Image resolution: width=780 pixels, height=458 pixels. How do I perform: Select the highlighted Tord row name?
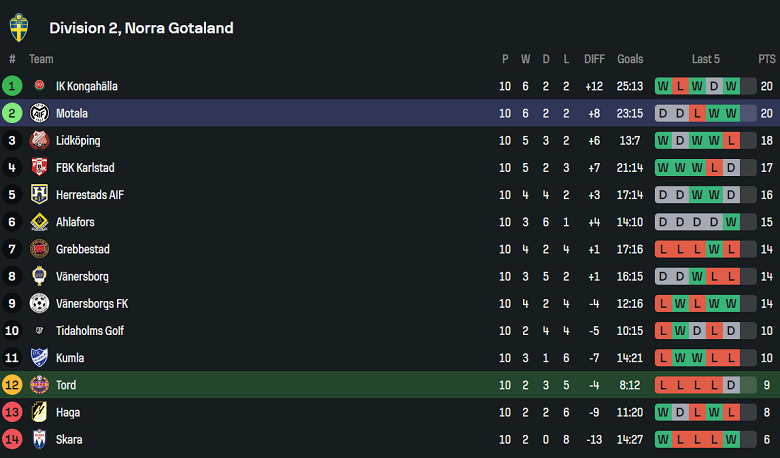66,385
